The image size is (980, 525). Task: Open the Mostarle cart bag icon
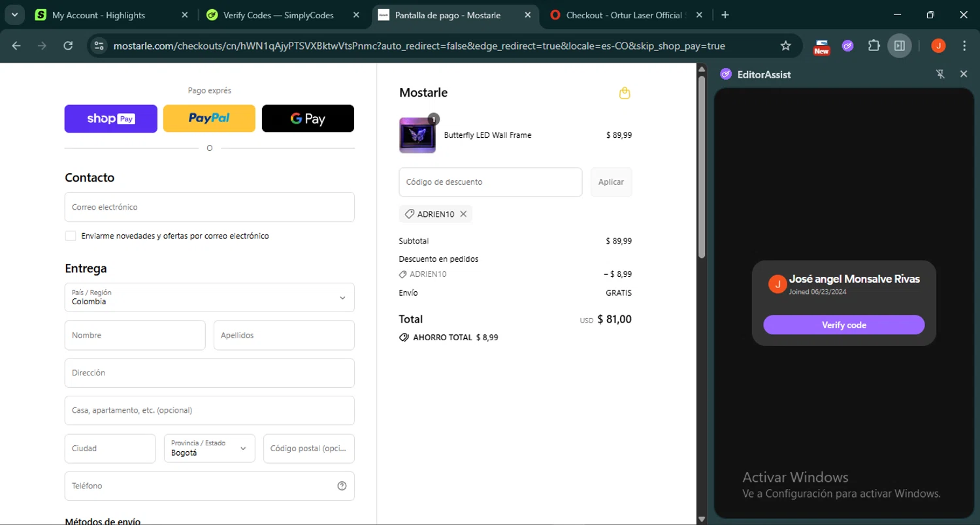tap(625, 93)
